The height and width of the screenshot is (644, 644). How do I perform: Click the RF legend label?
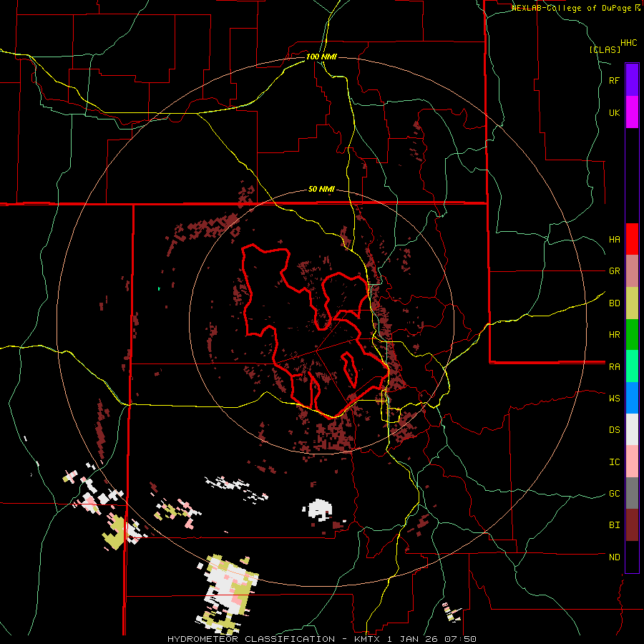(x=614, y=80)
